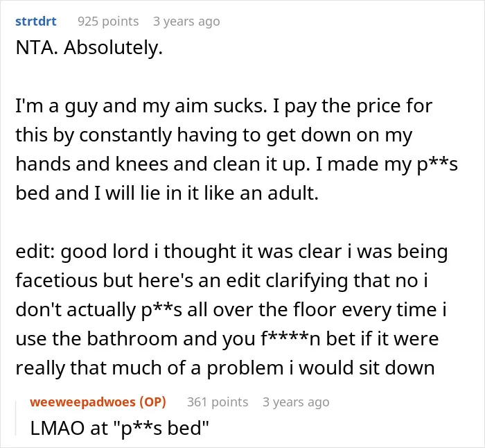The image size is (485, 448).
Task: Click the line starting "don't actually"
Action: [231, 309]
